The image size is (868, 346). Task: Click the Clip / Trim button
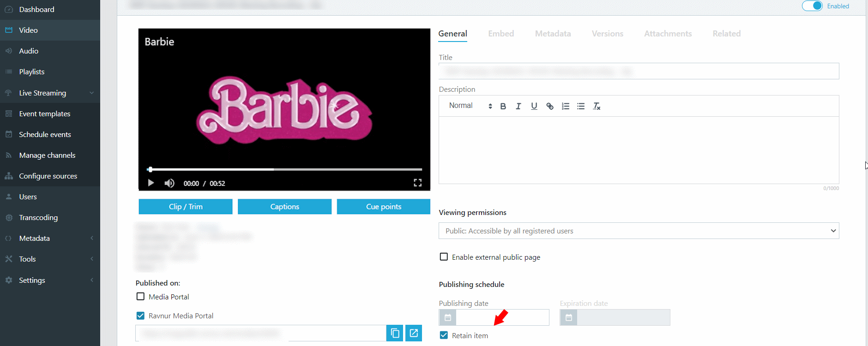(x=186, y=207)
